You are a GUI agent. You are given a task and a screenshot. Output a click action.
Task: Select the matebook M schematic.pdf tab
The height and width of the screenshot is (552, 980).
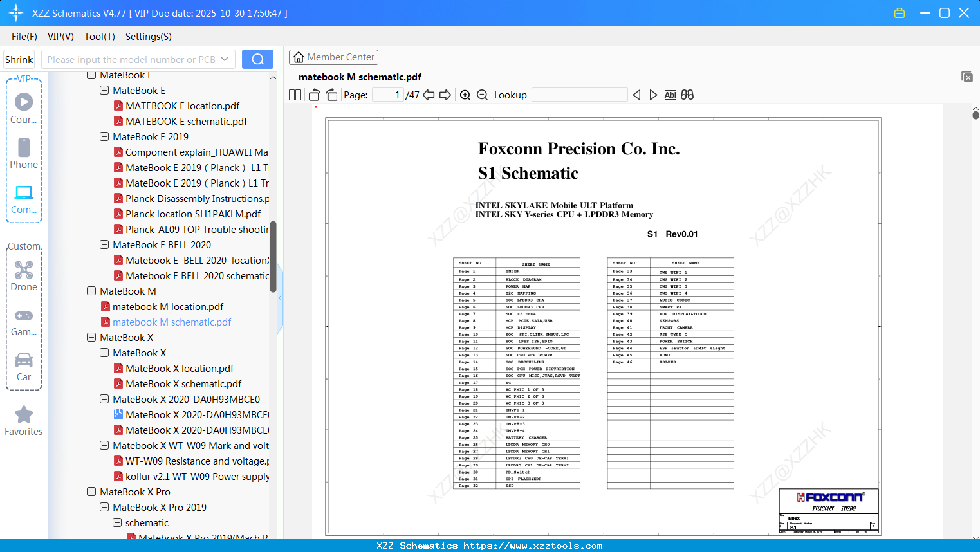[x=360, y=77]
